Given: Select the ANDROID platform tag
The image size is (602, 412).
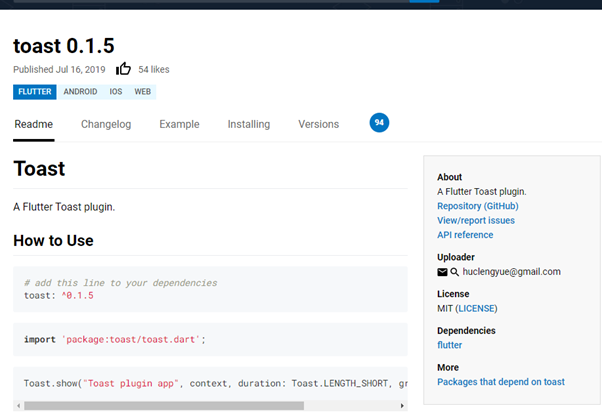Looking at the screenshot, I should pyautogui.click(x=80, y=92).
